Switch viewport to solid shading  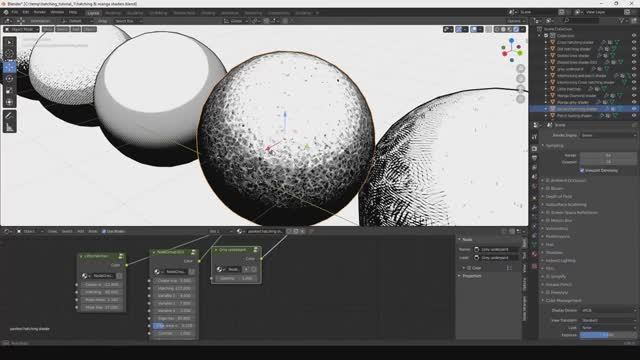503,29
